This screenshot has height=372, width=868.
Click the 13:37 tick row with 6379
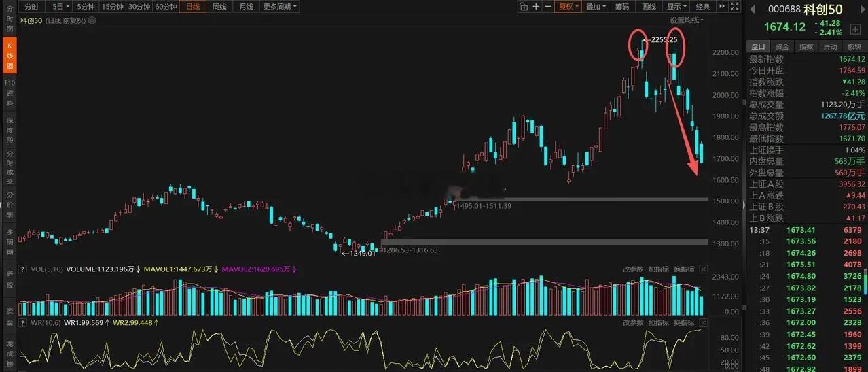[x=807, y=229]
